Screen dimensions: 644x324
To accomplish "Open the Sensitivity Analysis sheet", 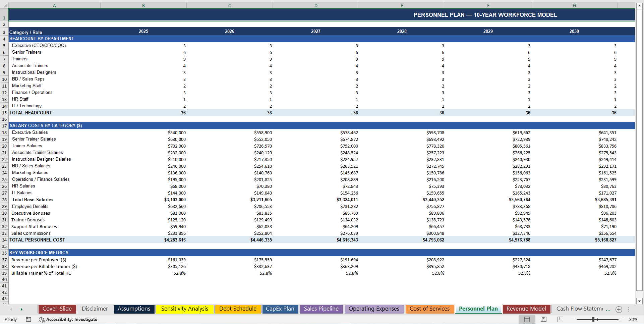I will pos(185,309).
